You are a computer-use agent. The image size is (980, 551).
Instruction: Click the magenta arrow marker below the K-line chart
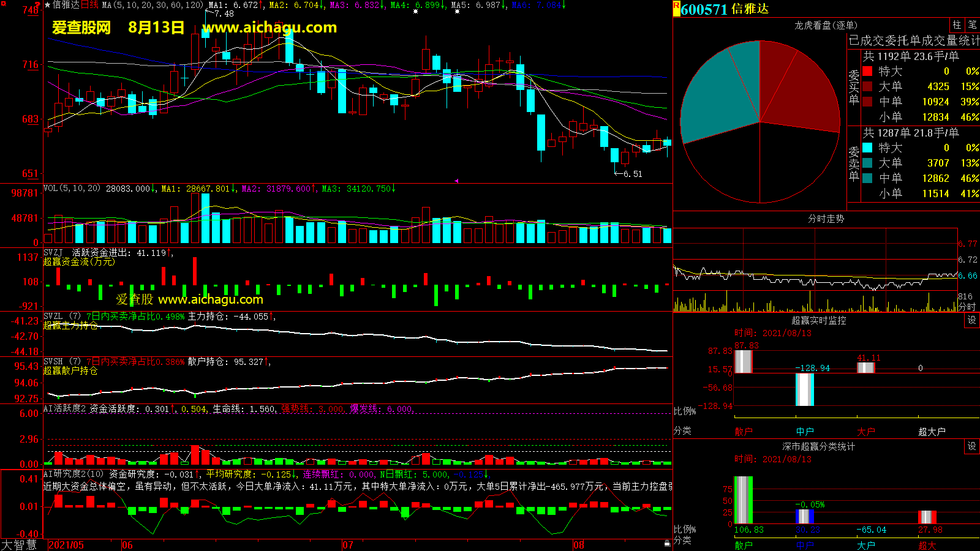[456, 181]
